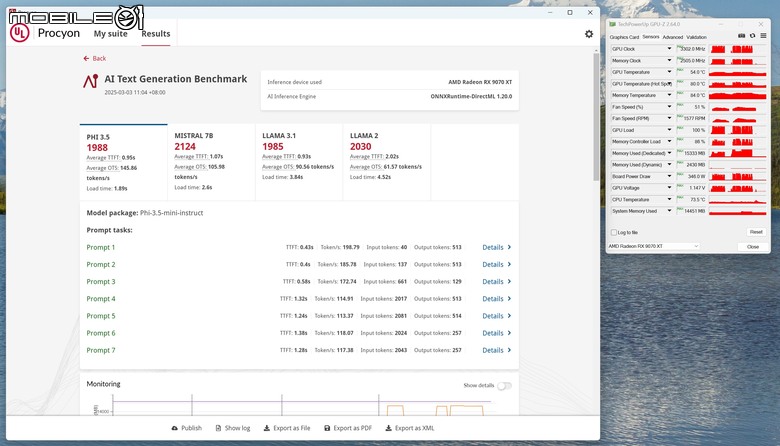Expand the System Memory Used sensor dropdown
780x446 pixels.
tap(670, 211)
